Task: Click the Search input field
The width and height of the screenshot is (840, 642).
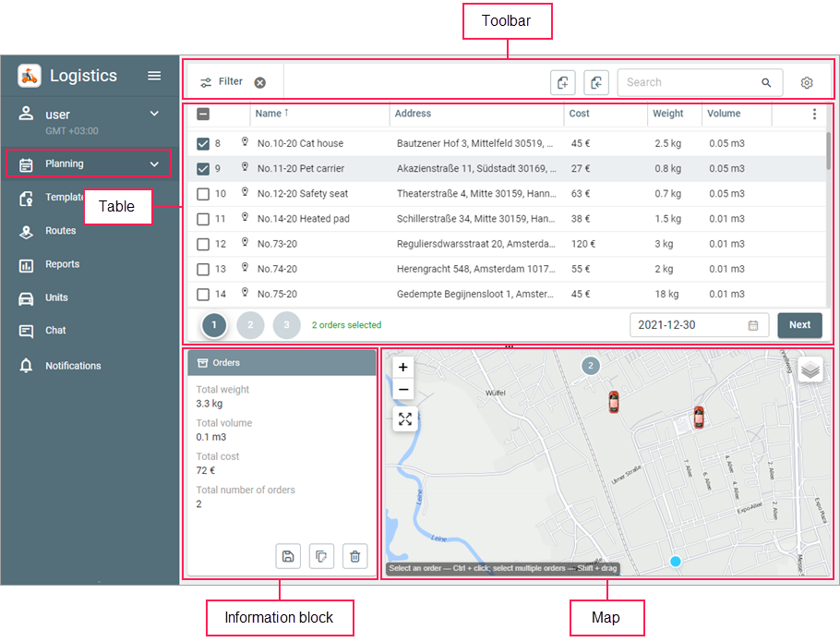Action: pos(690,82)
